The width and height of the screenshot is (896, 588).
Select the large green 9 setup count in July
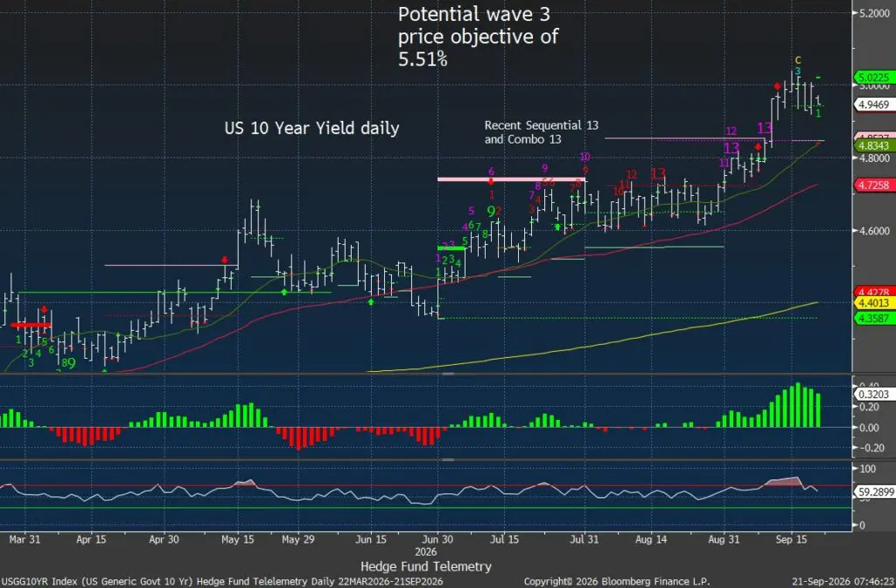point(491,212)
